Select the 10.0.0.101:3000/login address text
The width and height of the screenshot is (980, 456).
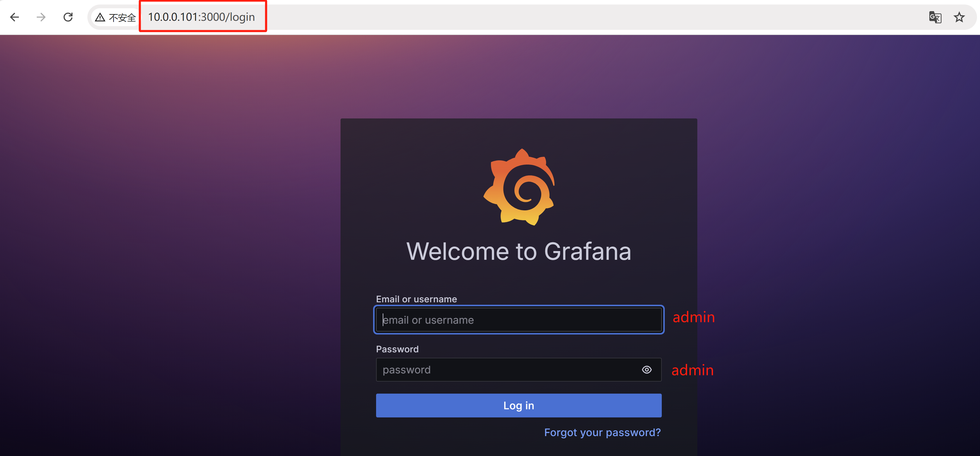pyautogui.click(x=201, y=17)
